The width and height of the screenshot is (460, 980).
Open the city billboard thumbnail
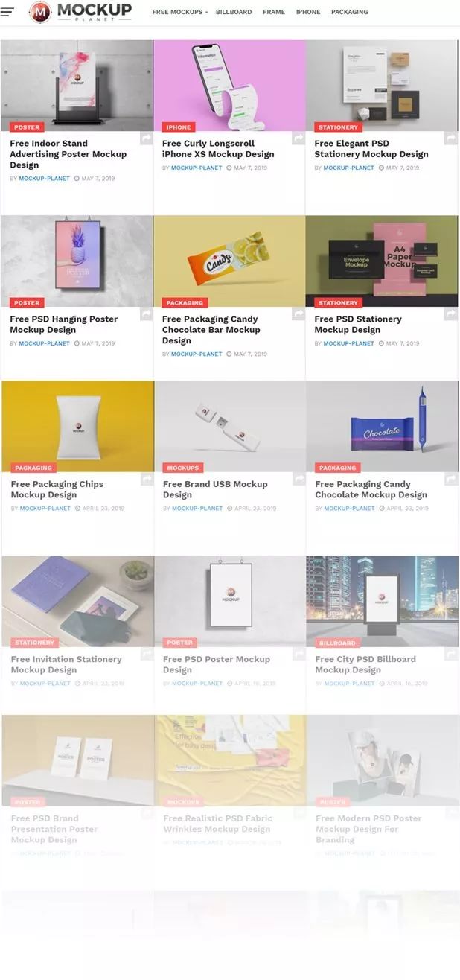coord(382,601)
